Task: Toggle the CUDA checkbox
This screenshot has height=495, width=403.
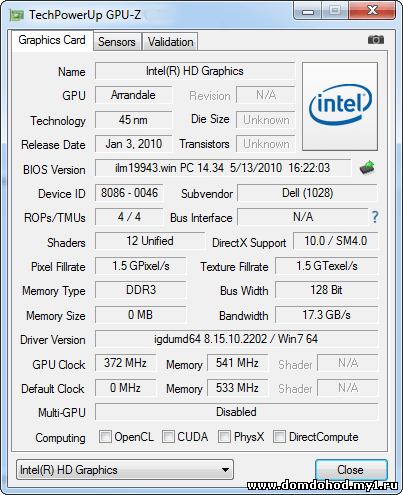Action: click(x=168, y=436)
